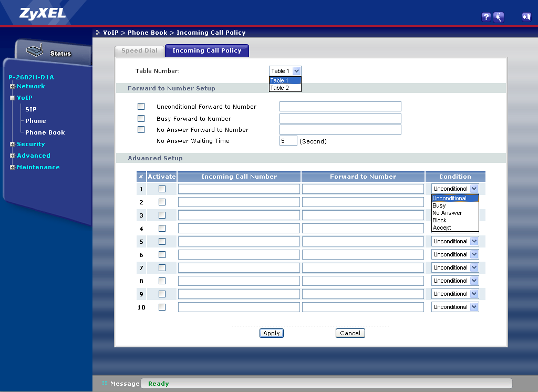Choose Table 1 from list
Screen dimensions: 538x392
coord(285,80)
